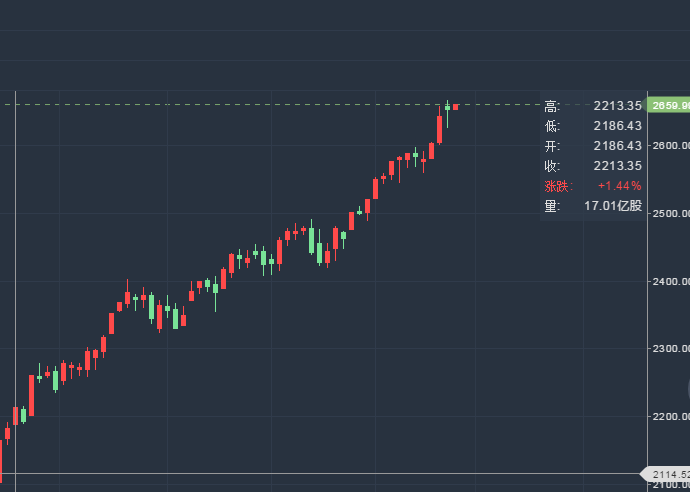Screen dimensions: 690x492
Task: Select the 高 value 2213.35
Action: (617, 106)
